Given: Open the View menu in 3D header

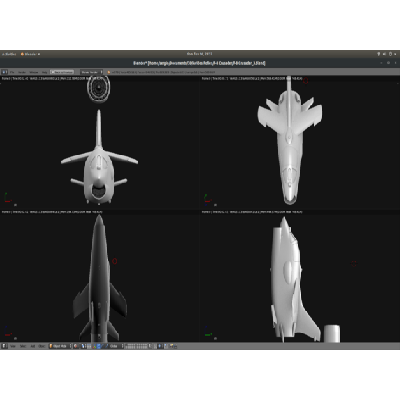Looking at the screenshot, I should pos(13,346).
